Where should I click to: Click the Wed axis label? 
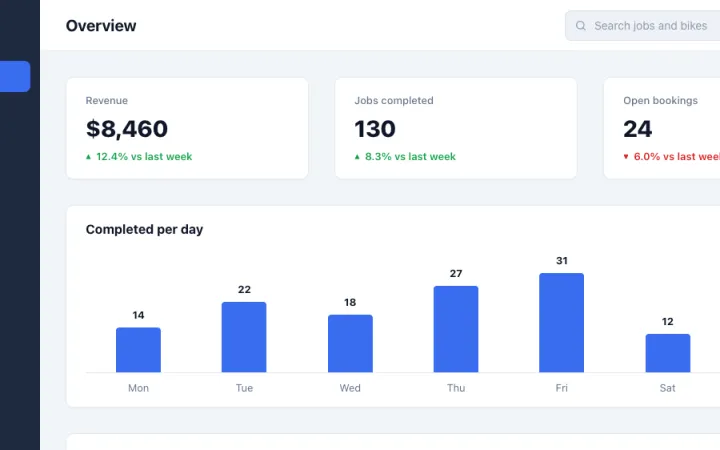click(350, 388)
